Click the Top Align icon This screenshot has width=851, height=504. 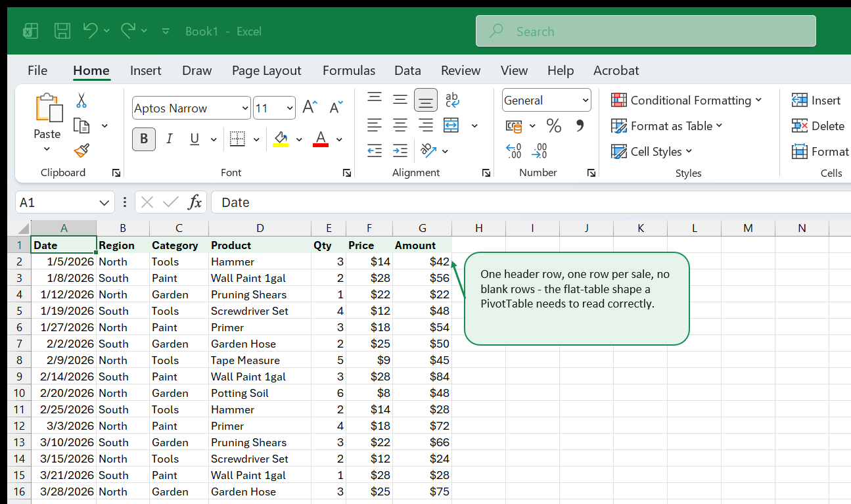point(375,99)
